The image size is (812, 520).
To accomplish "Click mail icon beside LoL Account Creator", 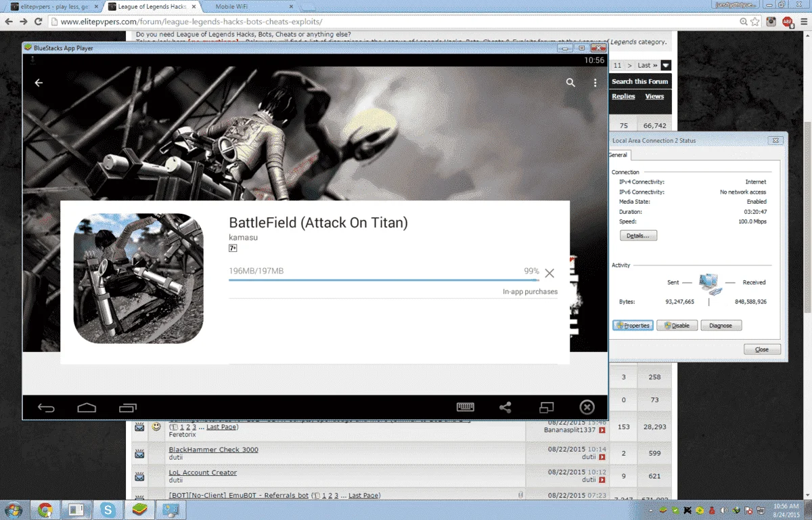I will tap(139, 476).
